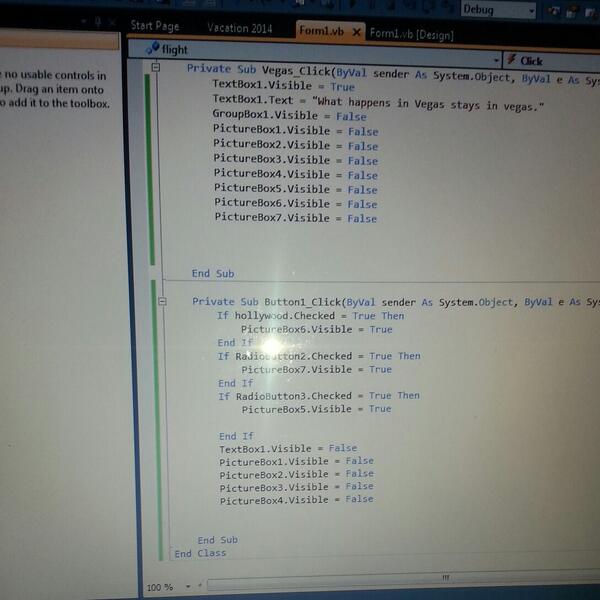Click PictureBox6.Visible = False line
This screenshot has height=600, width=600.
point(295,203)
